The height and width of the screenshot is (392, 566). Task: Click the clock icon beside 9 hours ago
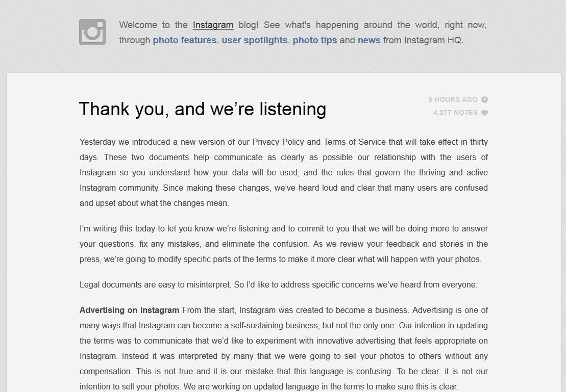click(484, 99)
